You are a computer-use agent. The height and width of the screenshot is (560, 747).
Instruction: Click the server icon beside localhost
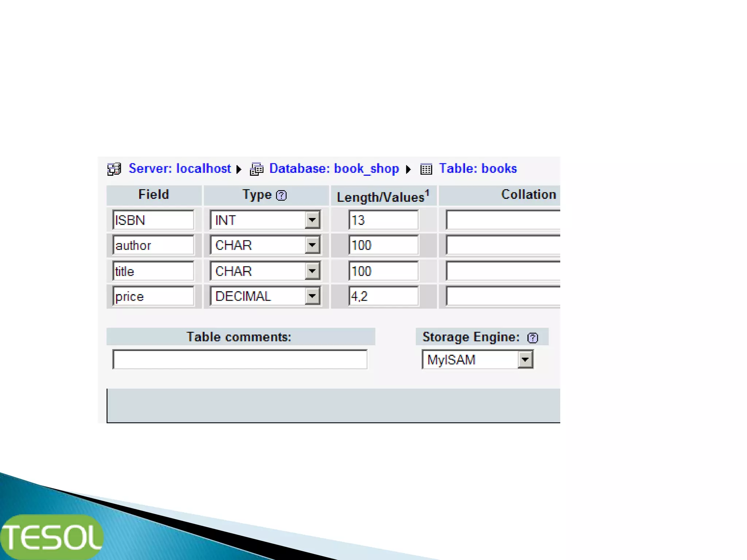[x=114, y=169]
